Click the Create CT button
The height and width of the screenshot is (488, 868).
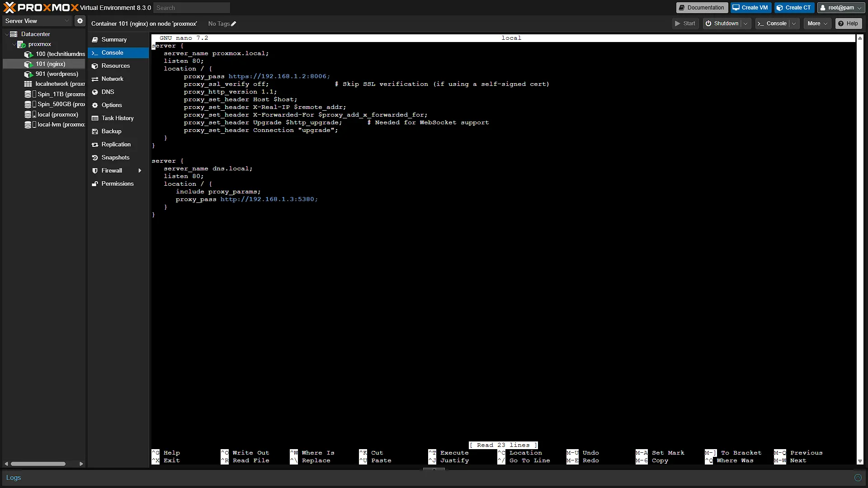(x=794, y=8)
